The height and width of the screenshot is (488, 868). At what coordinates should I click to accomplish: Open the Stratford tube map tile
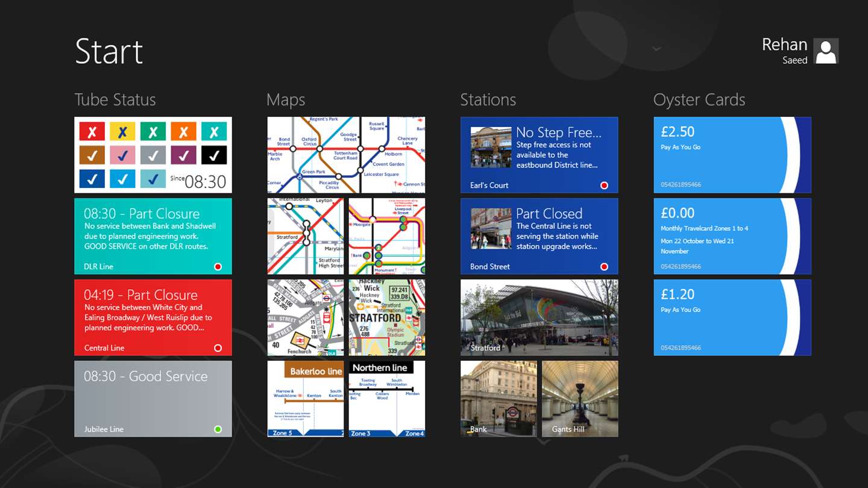click(x=306, y=236)
